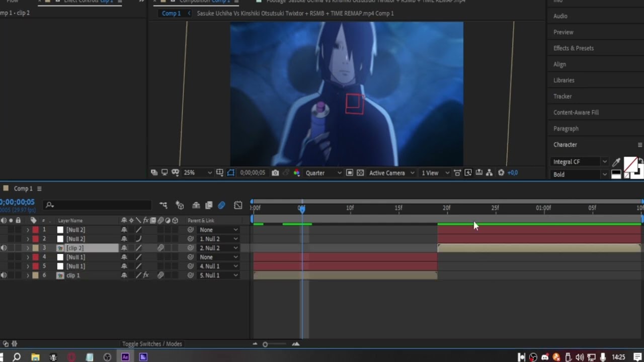Mute audio for clip 1 layer
Image resolution: width=644 pixels, height=362 pixels.
(x=4, y=276)
